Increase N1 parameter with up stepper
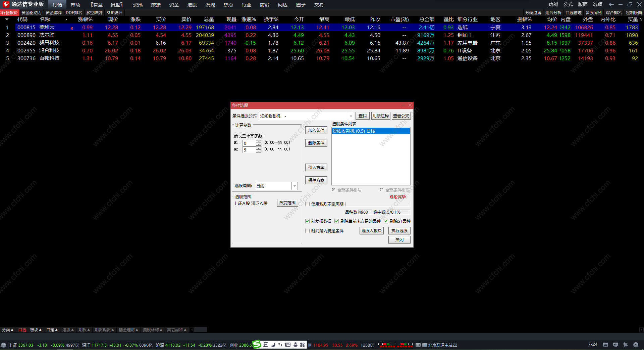The image size is (644, 350). (x=259, y=141)
